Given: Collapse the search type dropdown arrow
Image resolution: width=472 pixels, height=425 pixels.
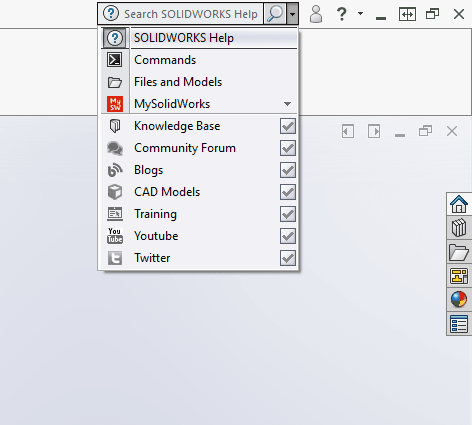Looking at the screenshot, I should (292, 14).
